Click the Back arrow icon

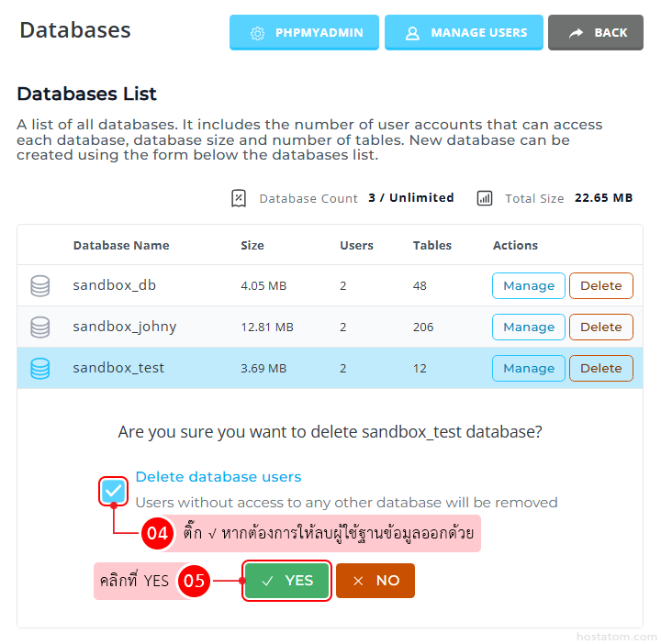(x=576, y=33)
